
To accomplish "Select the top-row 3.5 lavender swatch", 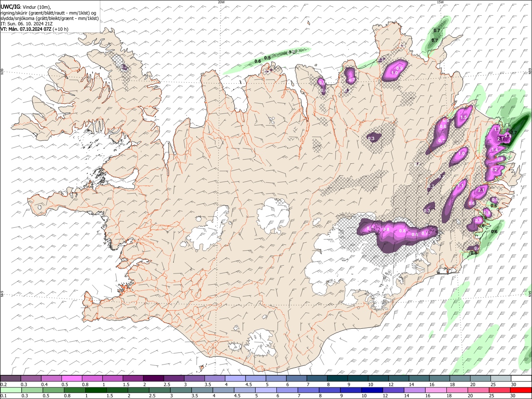I will tap(214, 378).
